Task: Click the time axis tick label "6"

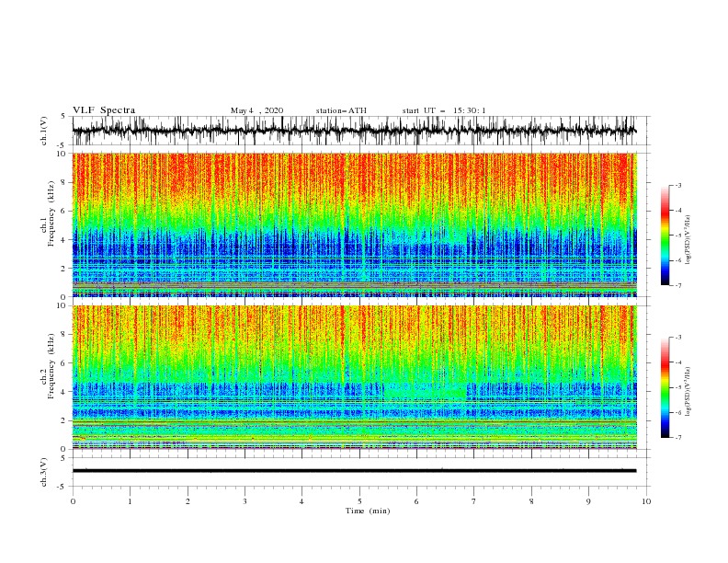Action: click(x=417, y=501)
